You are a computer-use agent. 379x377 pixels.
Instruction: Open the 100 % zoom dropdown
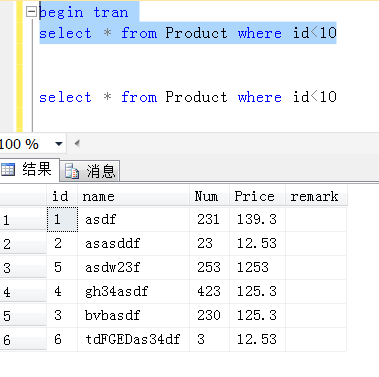pos(59,144)
